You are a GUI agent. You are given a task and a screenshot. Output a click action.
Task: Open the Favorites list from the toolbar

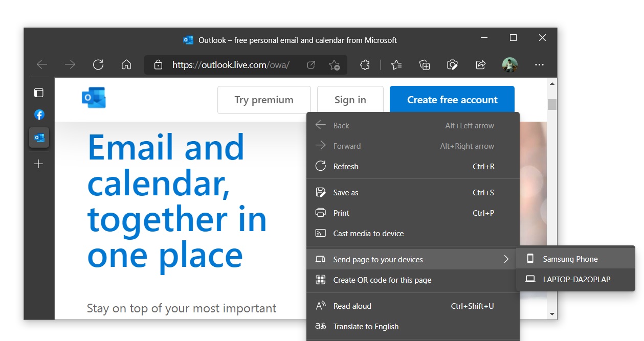[396, 64]
